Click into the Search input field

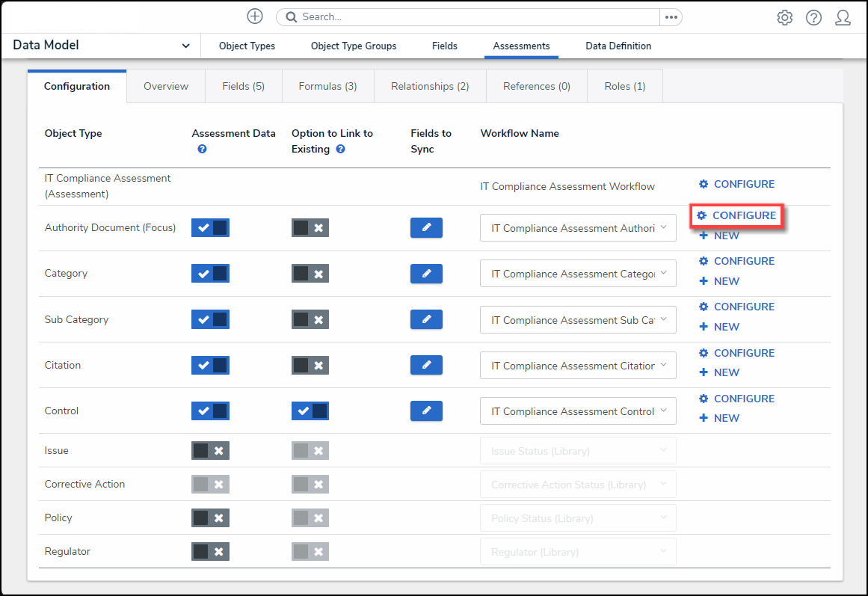click(471, 17)
